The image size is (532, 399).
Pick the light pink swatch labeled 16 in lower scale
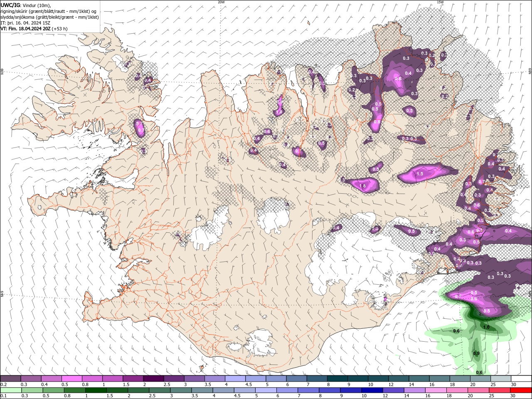[x=436, y=390]
